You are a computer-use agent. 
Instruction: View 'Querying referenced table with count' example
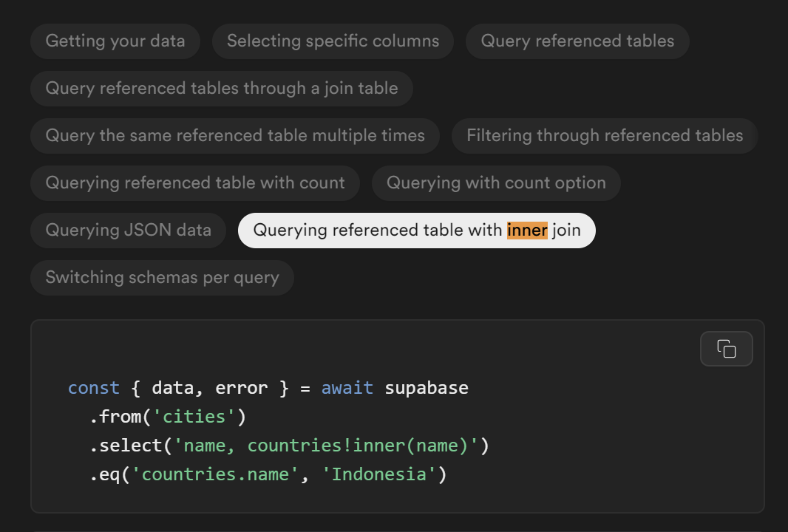(x=195, y=183)
